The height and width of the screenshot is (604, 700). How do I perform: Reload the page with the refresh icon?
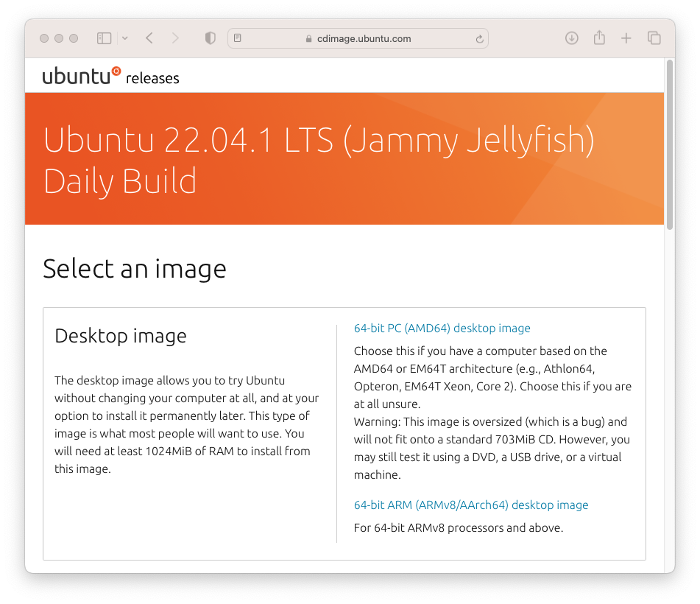480,39
